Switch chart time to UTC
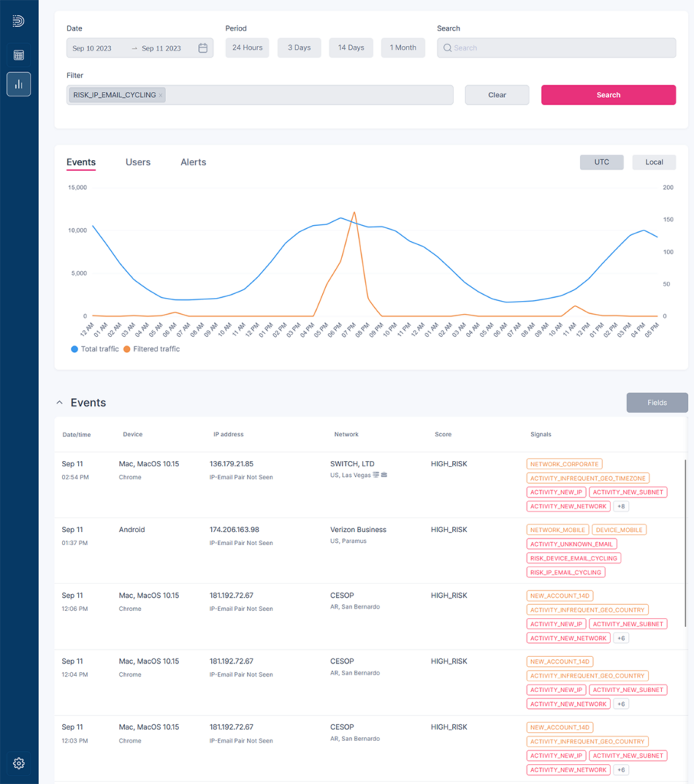 pyautogui.click(x=601, y=162)
